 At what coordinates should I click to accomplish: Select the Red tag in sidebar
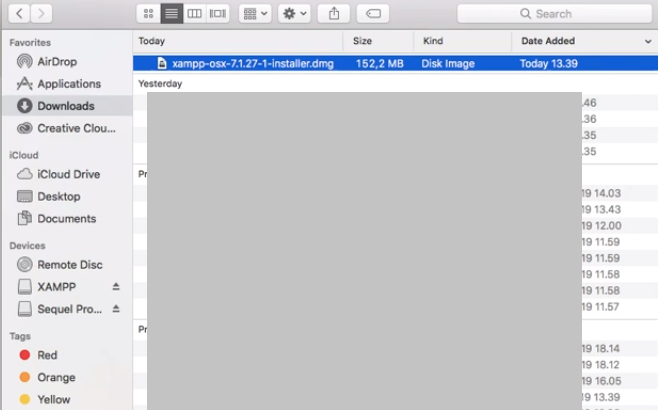point(47,355)
